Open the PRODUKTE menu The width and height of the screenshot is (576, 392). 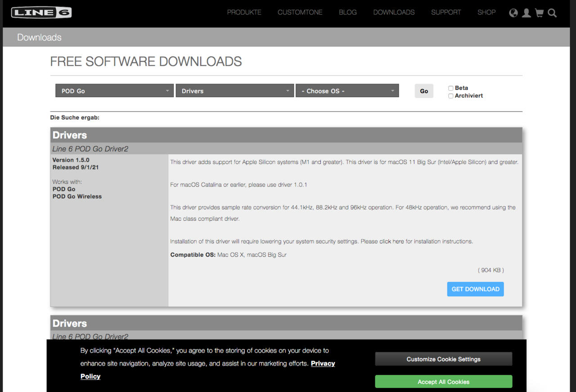pyautogui.click(x=244, y=12)
